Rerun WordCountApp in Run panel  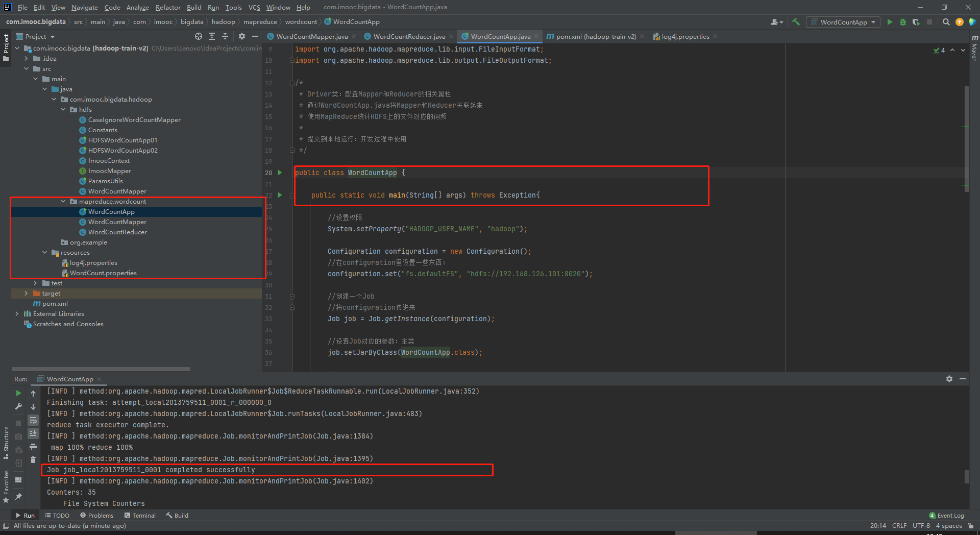(x=18, y=393)
